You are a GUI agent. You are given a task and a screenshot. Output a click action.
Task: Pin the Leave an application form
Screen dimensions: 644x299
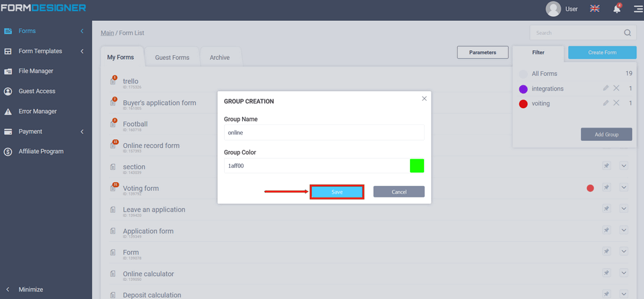click(x=606, y=208)
